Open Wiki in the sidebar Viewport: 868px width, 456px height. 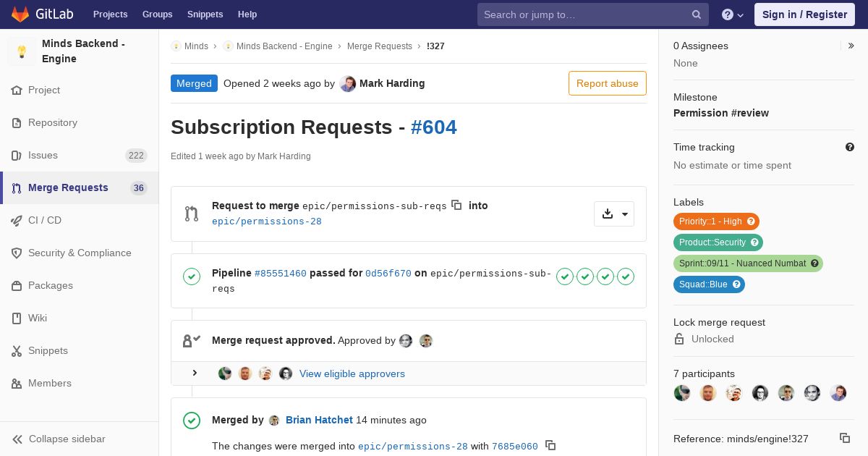(80, 318)
